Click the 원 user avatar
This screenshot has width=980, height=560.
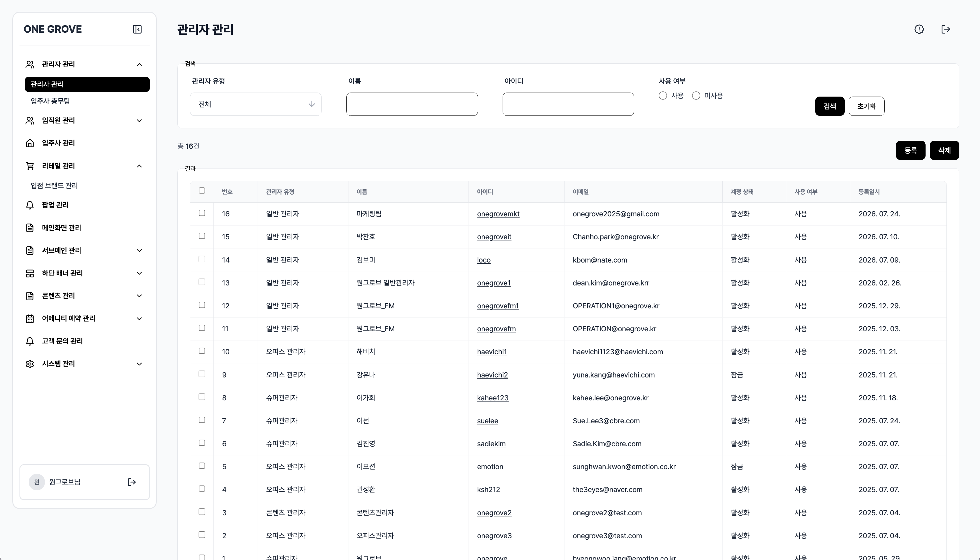pos(36,482)
